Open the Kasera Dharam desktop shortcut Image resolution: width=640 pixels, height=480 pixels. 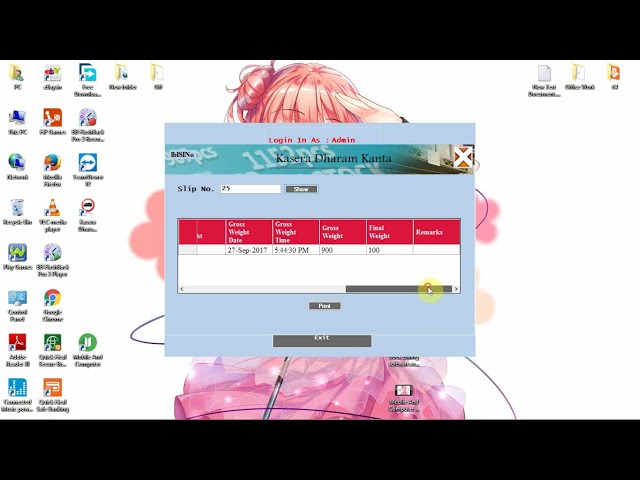87,215
